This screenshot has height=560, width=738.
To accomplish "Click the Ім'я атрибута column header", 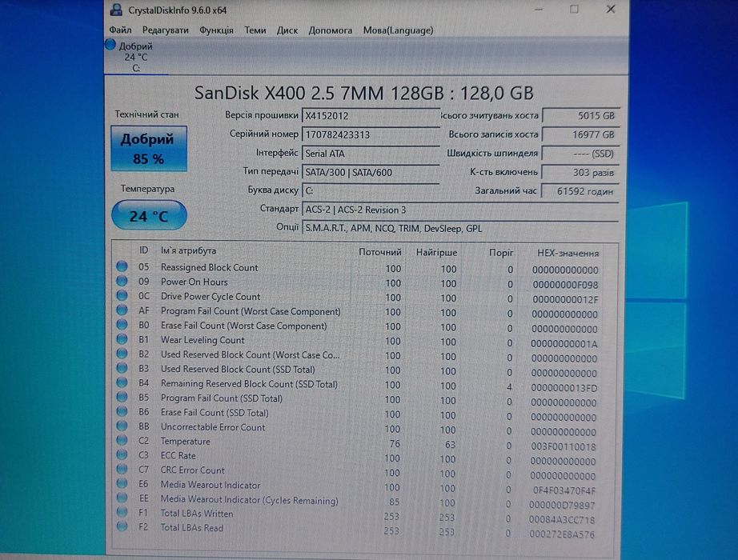I will (x=188, y=250).
